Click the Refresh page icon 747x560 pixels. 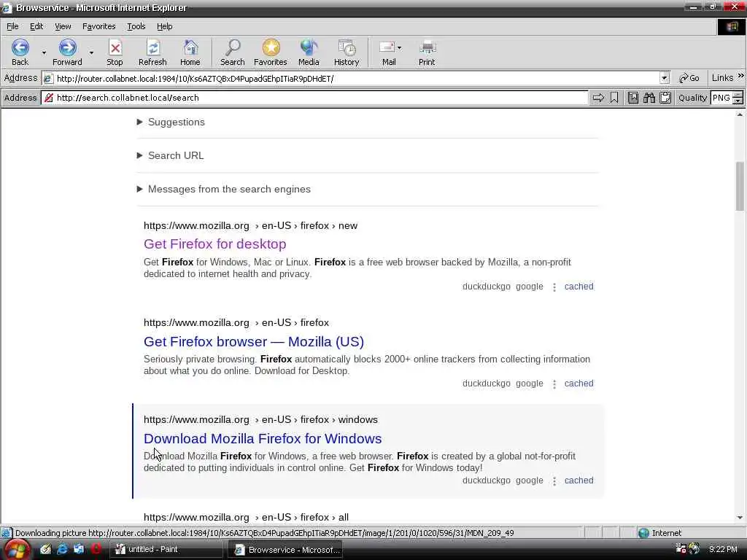(x=153, y=48)
